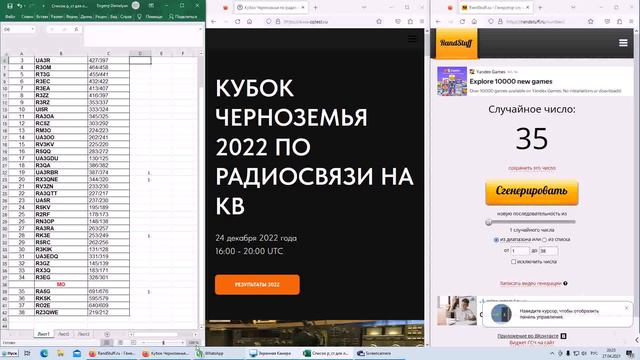Close the RandStuff.ru browser tab
Image resolution: width=640 pixels, height=360 pixels.
pos(527,7)
